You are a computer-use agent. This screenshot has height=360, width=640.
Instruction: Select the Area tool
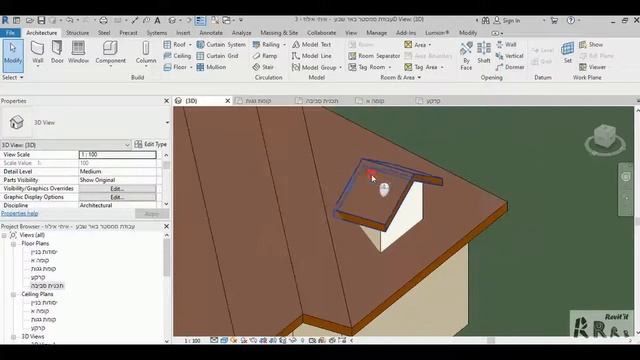pyautogui.click(x=415, y=44)
